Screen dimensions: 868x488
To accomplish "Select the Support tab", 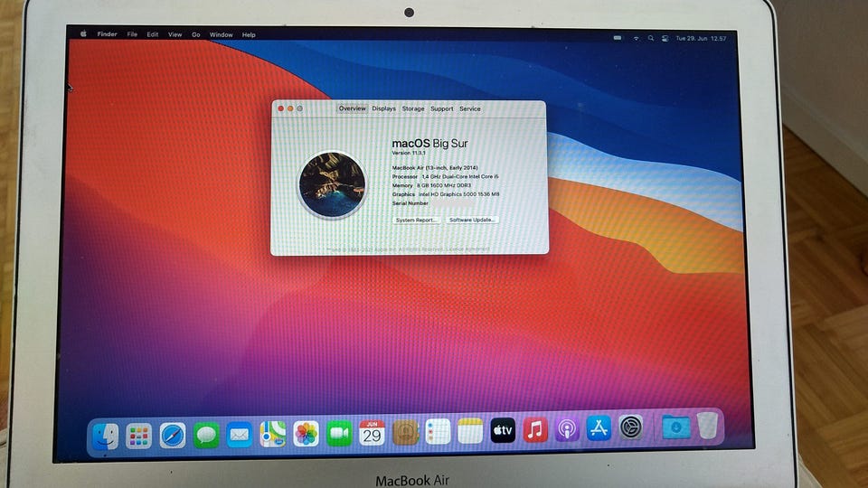I will pyautogui.click(x=442, y=108).
